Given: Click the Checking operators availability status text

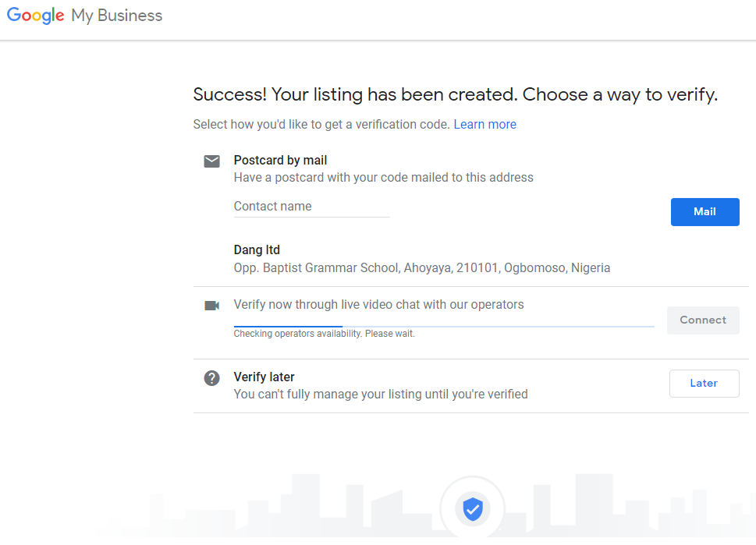Looking at the screenshot, I should click(x=324, y=334).
